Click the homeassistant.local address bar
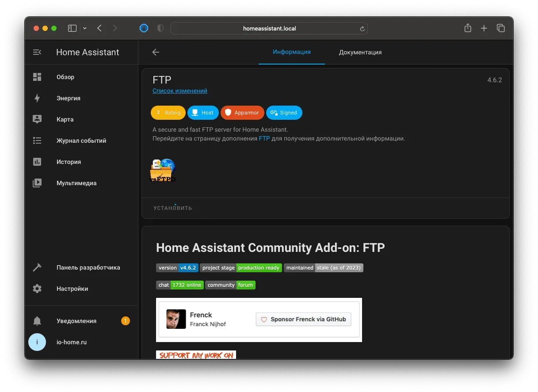The width and height of the screenshot is (538, 392). coord(269,28)
